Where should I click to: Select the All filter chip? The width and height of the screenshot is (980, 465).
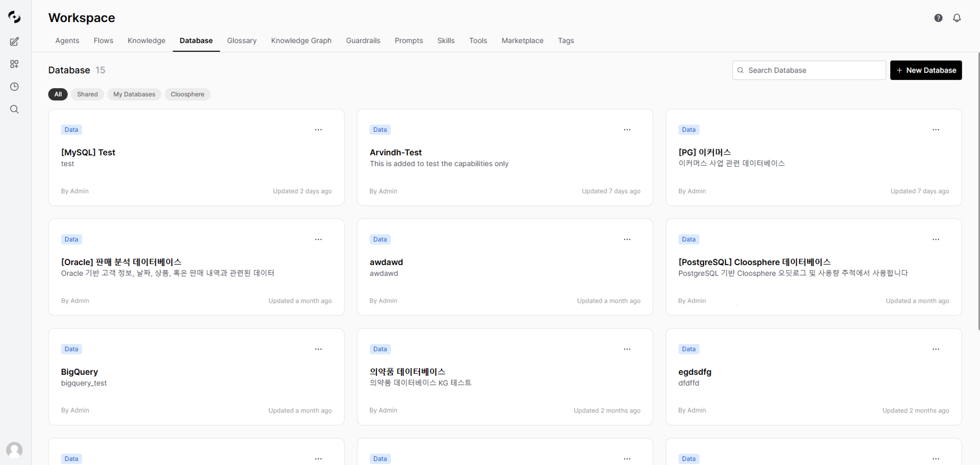[58, 94]
